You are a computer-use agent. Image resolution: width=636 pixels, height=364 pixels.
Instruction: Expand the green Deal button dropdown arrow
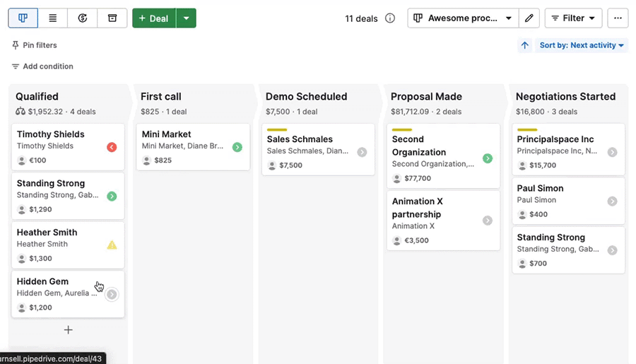point(187,18)
